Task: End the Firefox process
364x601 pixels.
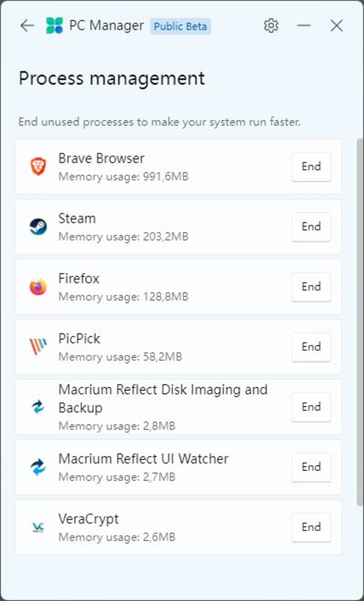Action: pyautogui.click(x=311, y=287)
